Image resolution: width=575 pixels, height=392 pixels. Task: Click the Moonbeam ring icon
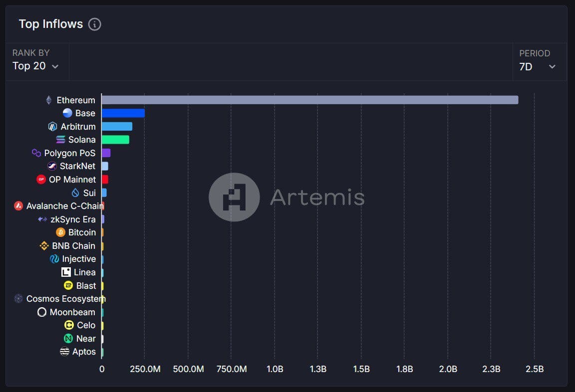click(x=42, y=312)
